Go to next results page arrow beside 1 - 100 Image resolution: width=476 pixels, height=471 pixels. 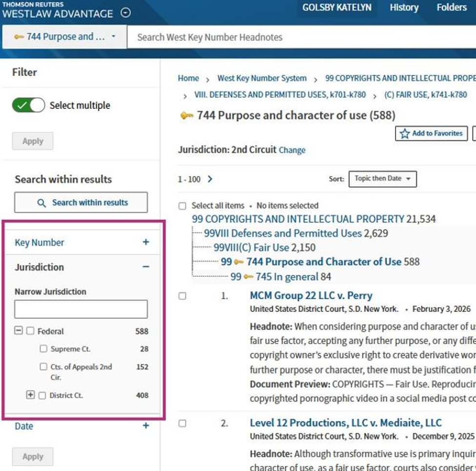[210, 179]
